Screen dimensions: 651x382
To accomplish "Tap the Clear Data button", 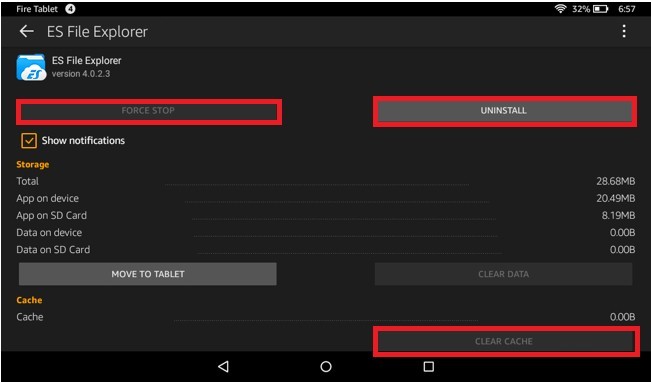I will (x=504, y=274).
